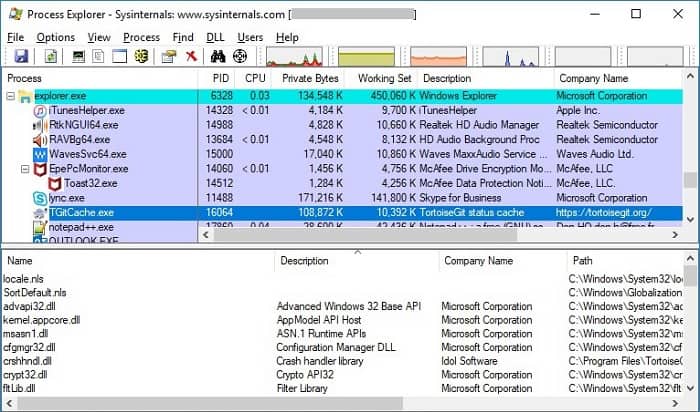Sort the lower pane by Path header

tap(625, 261)
